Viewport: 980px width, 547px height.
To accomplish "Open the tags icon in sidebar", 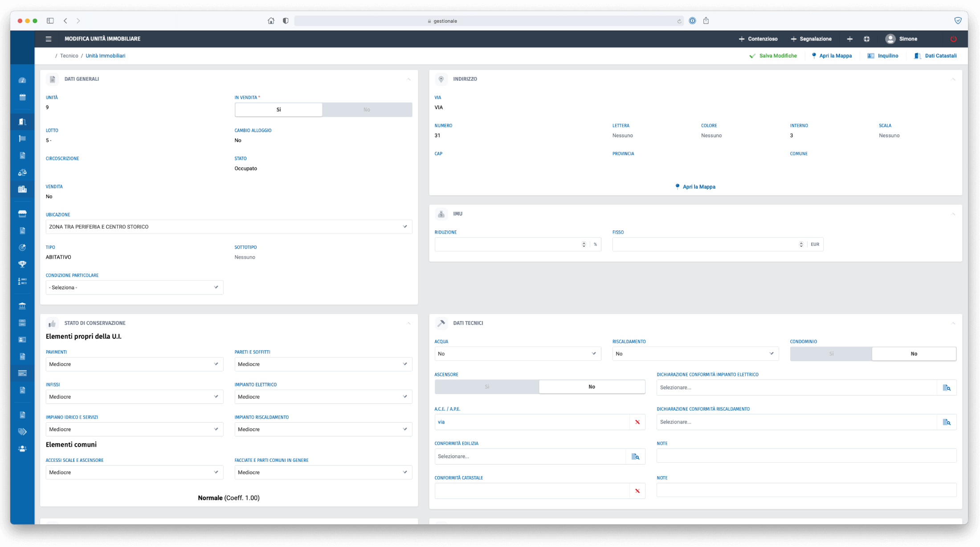I will pos(22,432).
